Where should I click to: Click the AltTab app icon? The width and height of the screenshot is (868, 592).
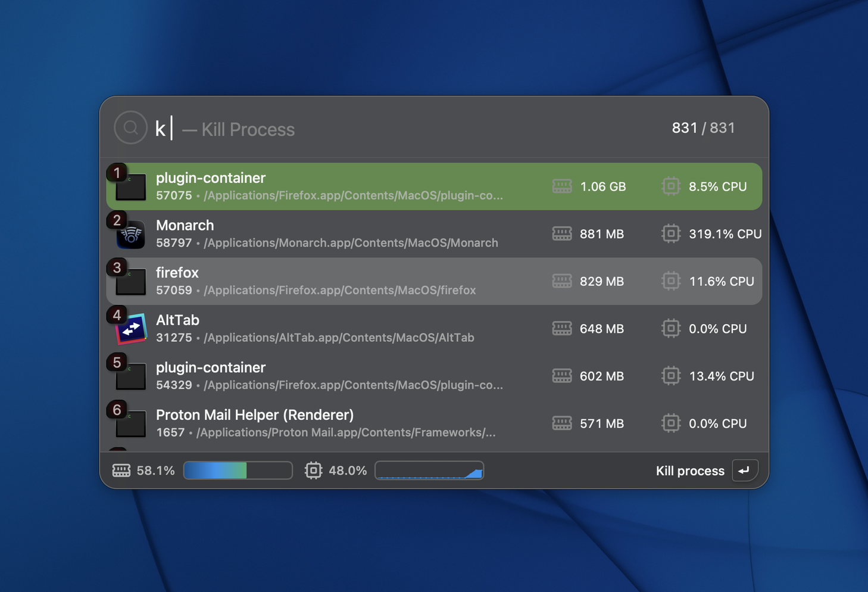(x=131, y=329)
